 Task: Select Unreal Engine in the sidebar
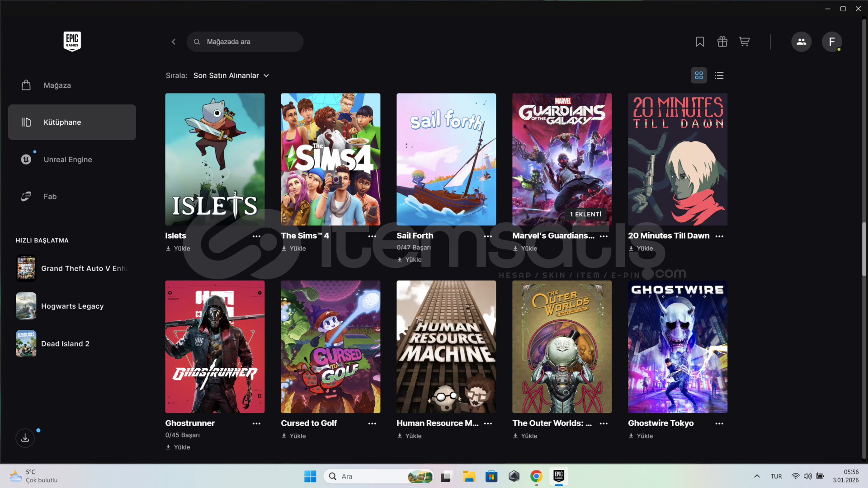click(68, 160)
